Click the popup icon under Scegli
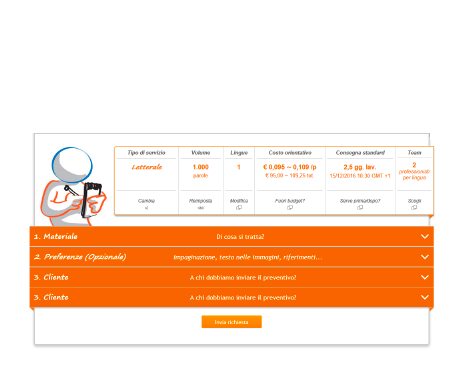460x373 pixels. click(414, 208)
